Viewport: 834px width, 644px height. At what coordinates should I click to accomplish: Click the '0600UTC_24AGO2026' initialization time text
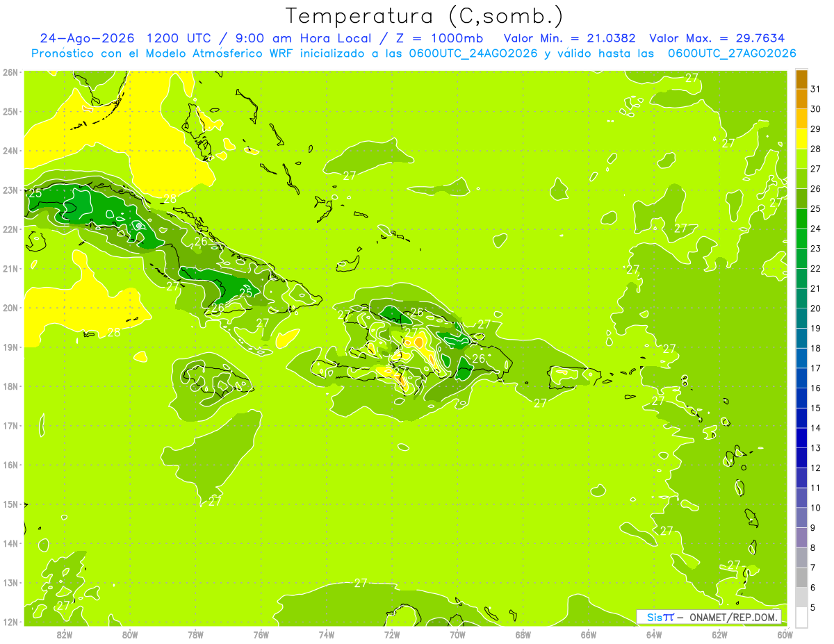coord(473,53)
